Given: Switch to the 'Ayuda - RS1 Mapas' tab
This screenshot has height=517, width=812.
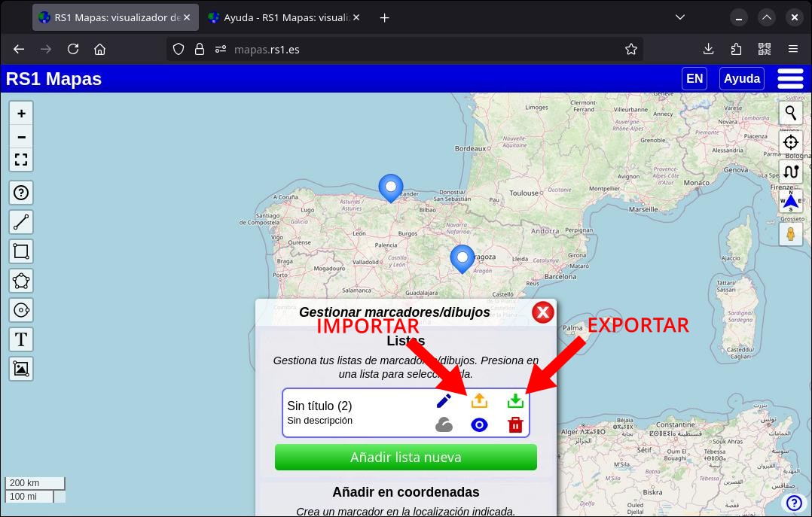Looking at the screenshot, I should pyautogui.click(x=284, y=17).
